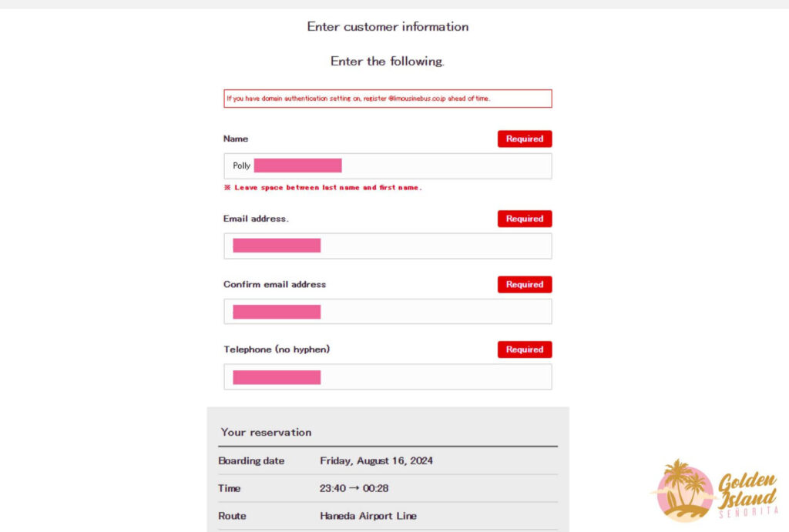
Task: Click the Required badge beside Telephone
Action: (x=525, y=350)
